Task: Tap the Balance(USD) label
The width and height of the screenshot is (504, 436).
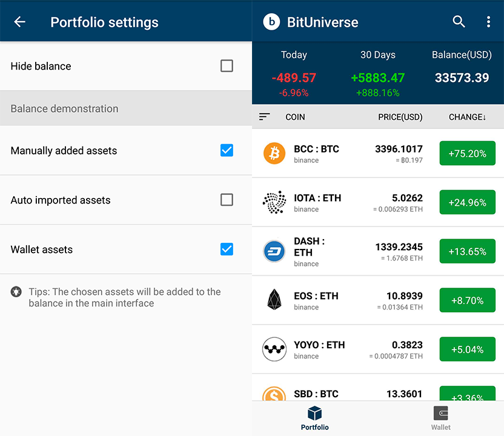Action: click(x=462, y=55)
